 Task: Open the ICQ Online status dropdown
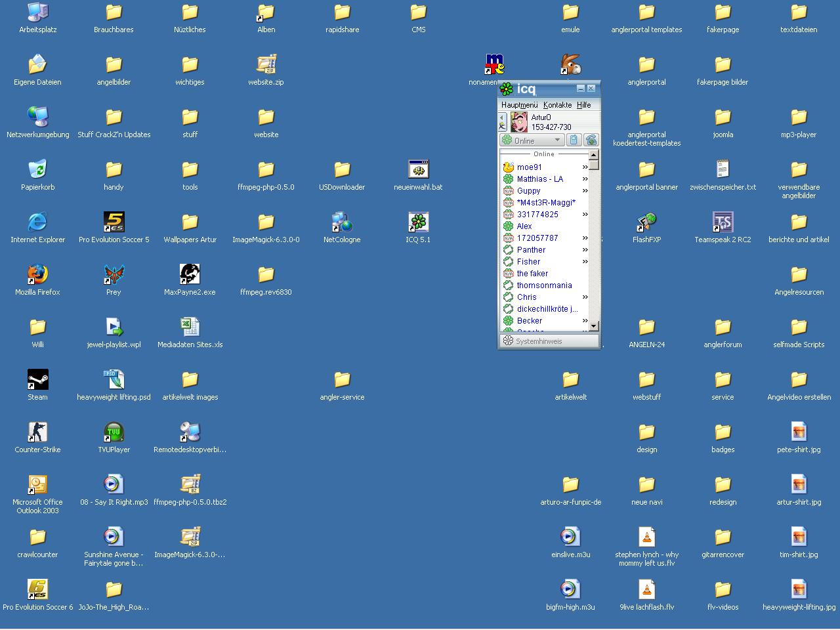pos(532,140)
